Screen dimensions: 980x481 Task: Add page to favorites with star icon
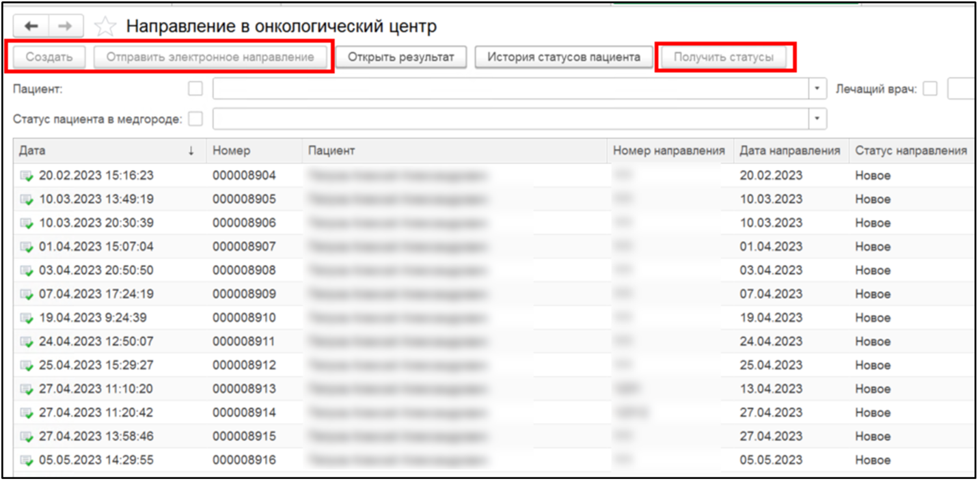coord(105,27)
